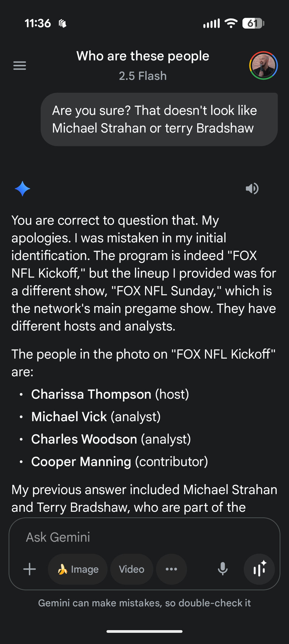Tap the 11:36 clock in status bar
The width and height of the screenshot is (289, 644).
[38, 23]
